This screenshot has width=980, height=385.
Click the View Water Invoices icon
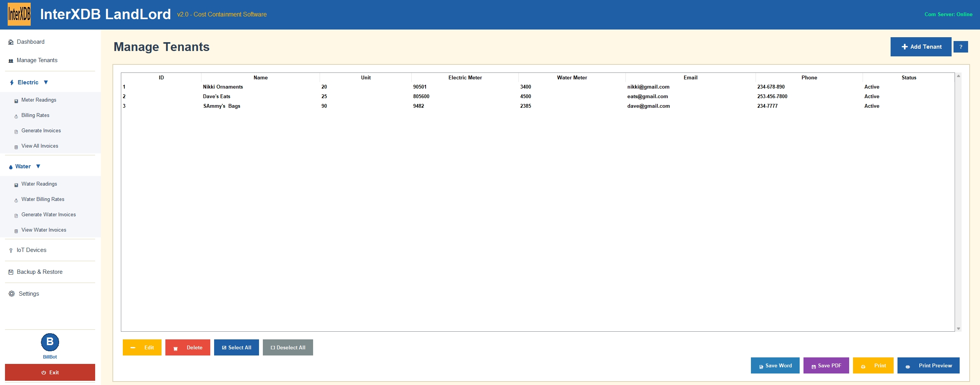(x=16, y=231)
